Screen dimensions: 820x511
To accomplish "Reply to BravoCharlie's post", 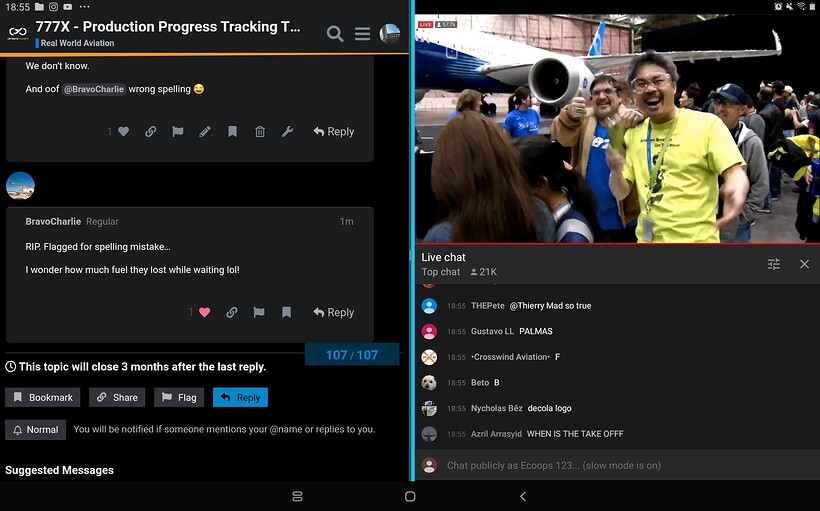I will point(334,312).
